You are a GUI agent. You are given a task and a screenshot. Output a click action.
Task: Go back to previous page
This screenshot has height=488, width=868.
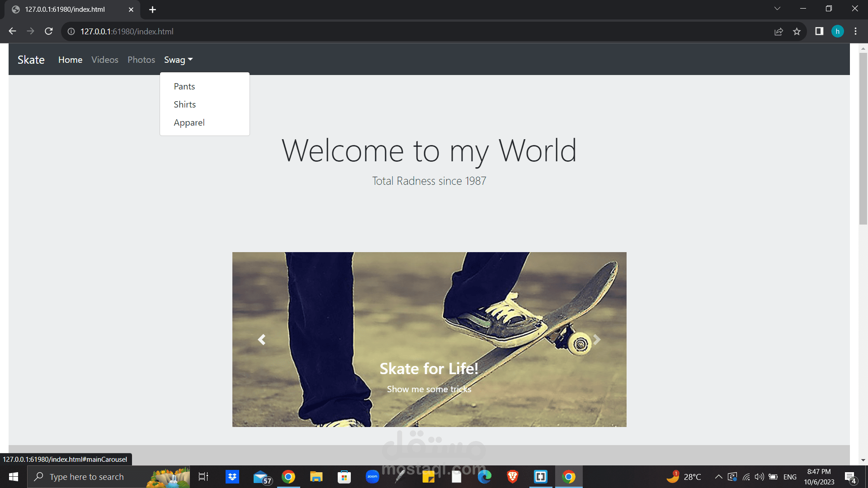(x=13, y=31)
